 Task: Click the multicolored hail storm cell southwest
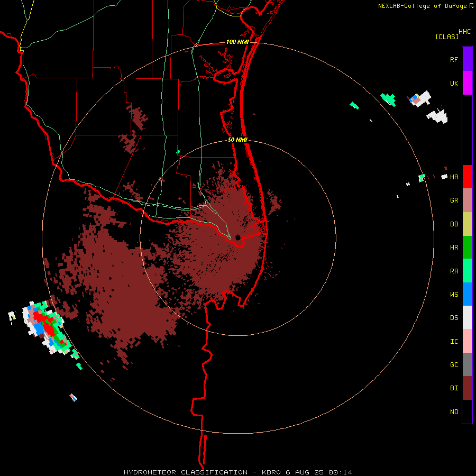45,327
